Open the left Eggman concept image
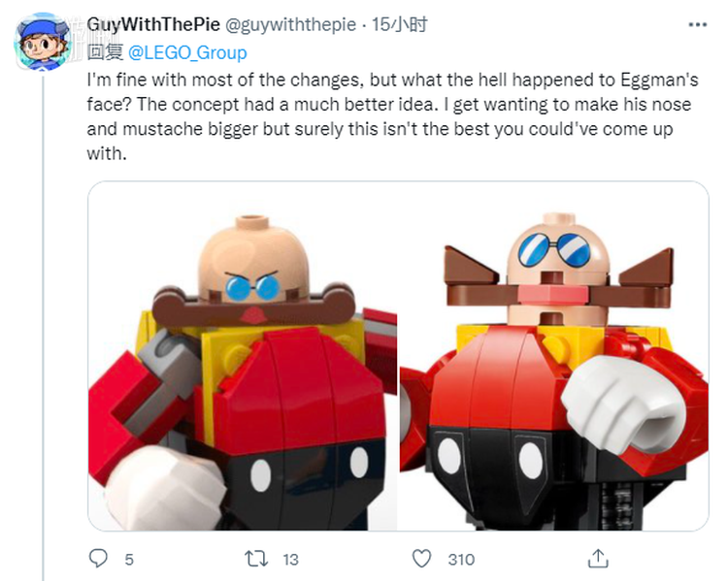 243,355
